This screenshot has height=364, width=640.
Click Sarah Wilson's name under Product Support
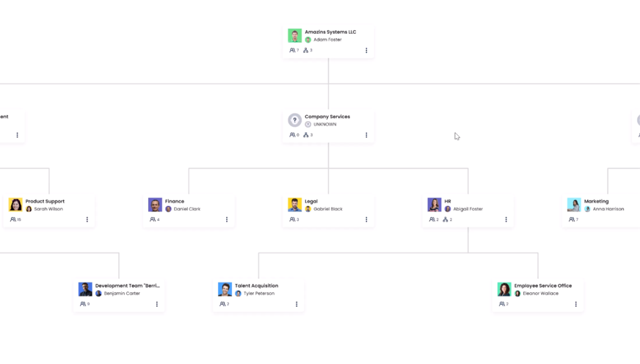point(48,209)
